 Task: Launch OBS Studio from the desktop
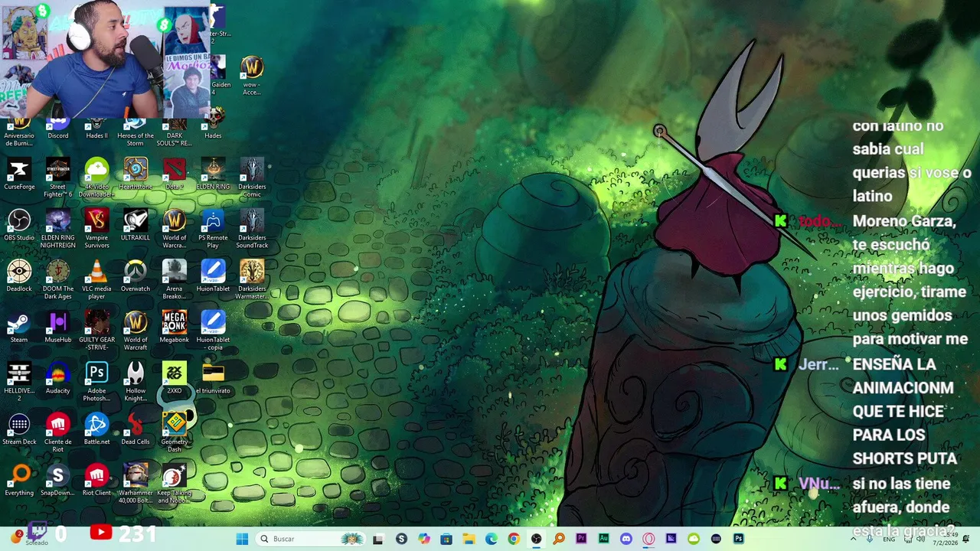pos(19,226)
